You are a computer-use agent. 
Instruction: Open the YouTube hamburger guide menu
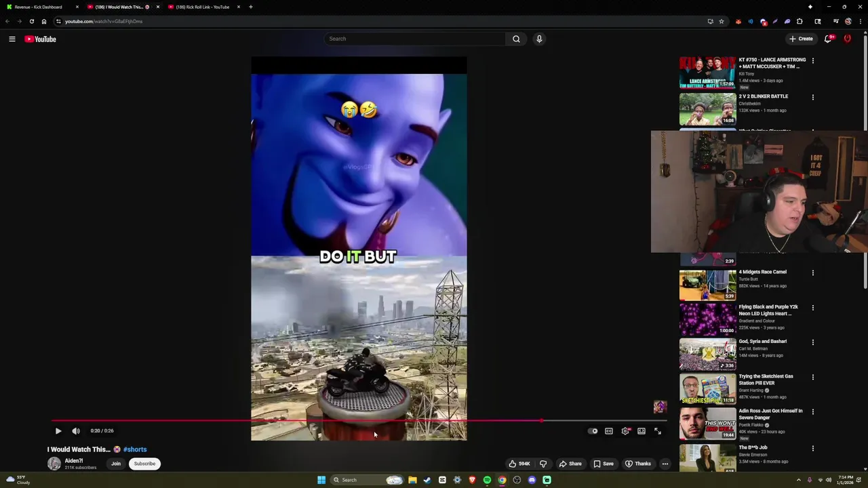tap(12, 39)
